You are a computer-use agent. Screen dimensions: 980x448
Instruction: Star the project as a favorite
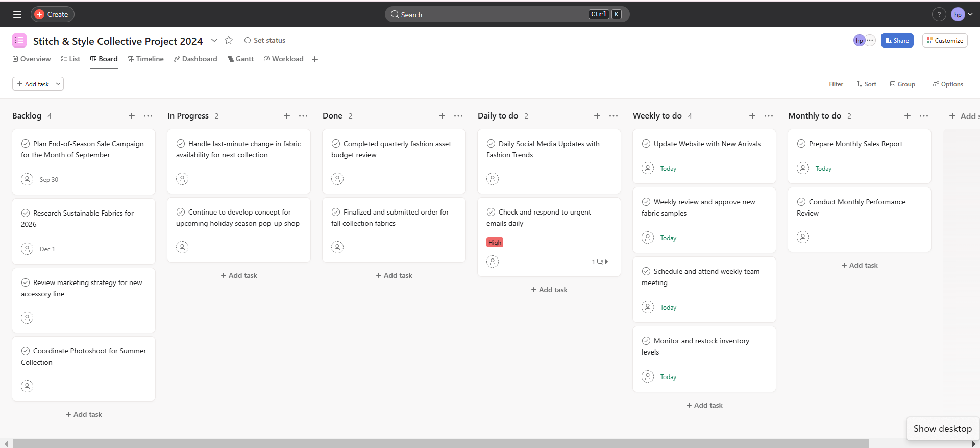(229, 40)
